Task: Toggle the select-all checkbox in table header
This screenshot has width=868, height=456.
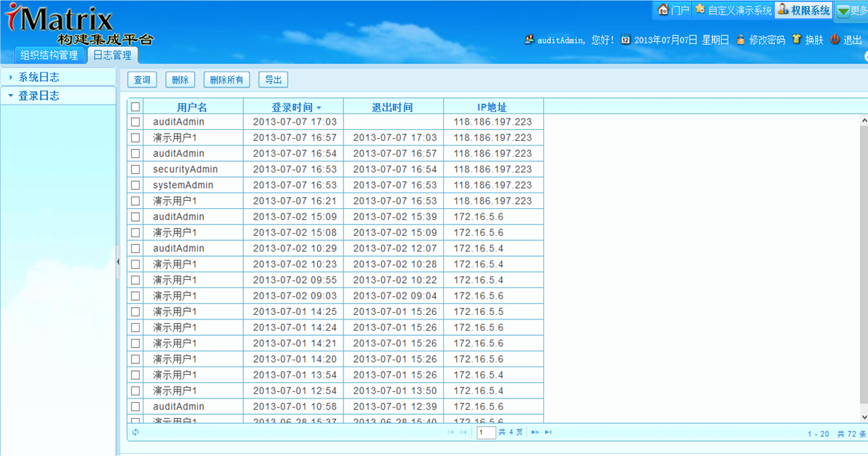Action: 136,107
